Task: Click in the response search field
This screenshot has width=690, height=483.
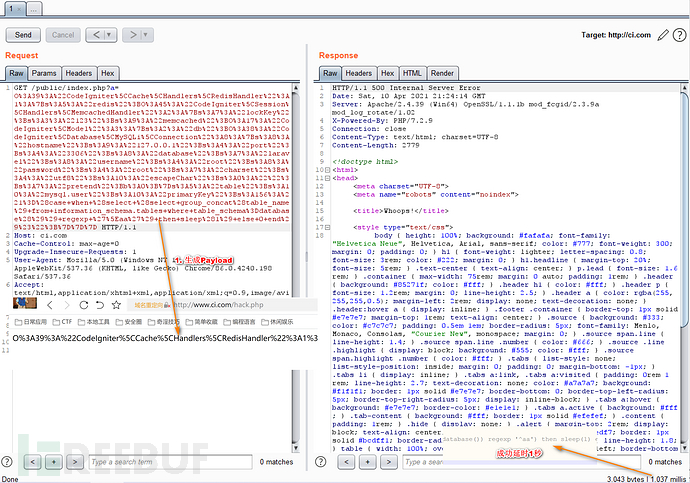Action: tap(521, 462)
